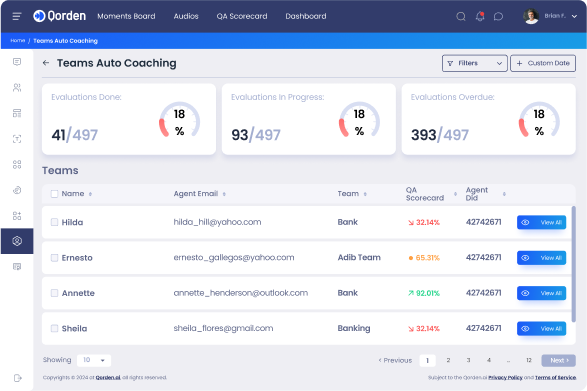Select the message icon in sidebar
The height and width of the screenshot is (391, 587).
coord(17,62)
